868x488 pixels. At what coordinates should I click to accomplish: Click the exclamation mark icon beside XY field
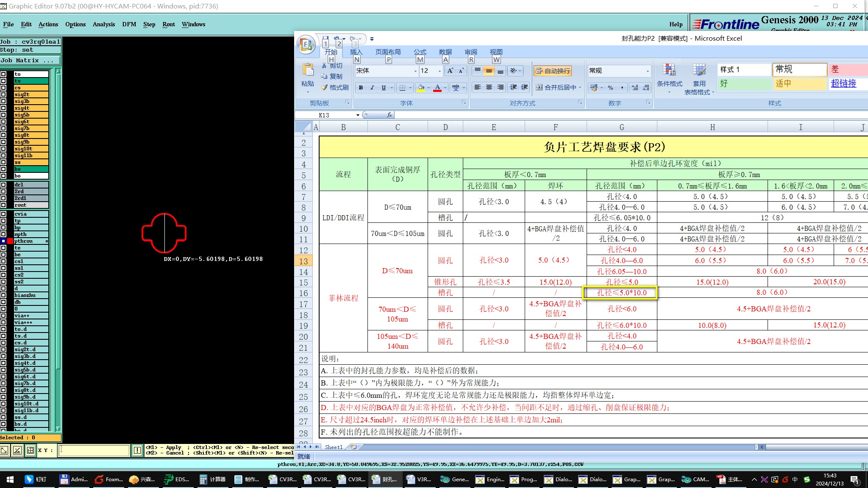pyautogui.click(x=137, y=450)
